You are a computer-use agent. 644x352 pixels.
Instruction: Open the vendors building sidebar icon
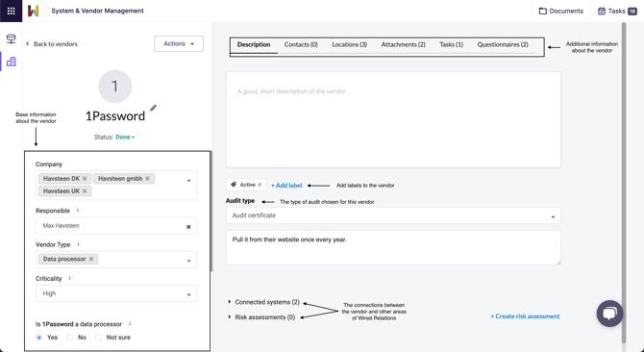click(12, 62)
